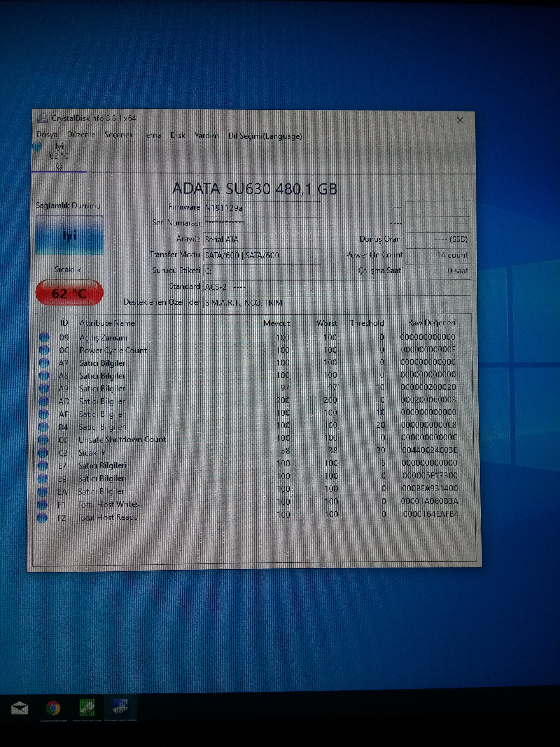Open the Dosya menu
The height and width of the screenshot is (747, 560).
point(47,135)
